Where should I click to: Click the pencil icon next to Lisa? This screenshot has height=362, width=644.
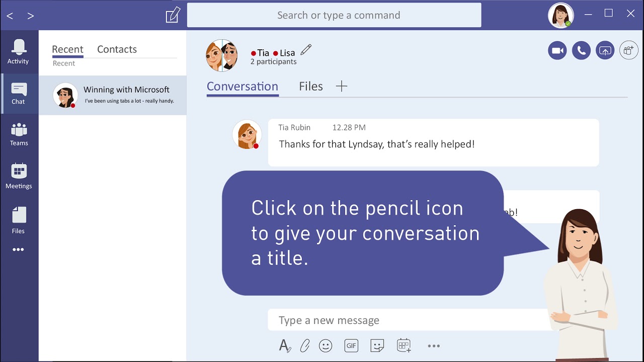coord(306,50)
